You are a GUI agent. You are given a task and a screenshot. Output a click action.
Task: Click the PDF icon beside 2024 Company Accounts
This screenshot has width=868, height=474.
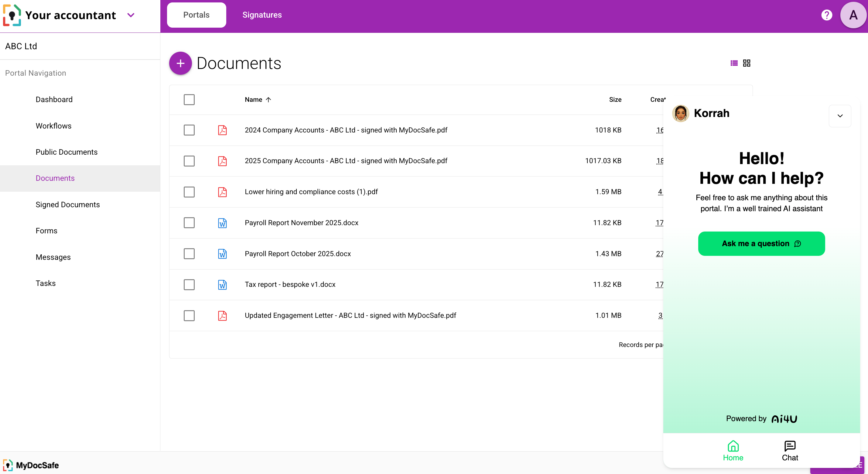pyautogui.click(x=222, y=130)
